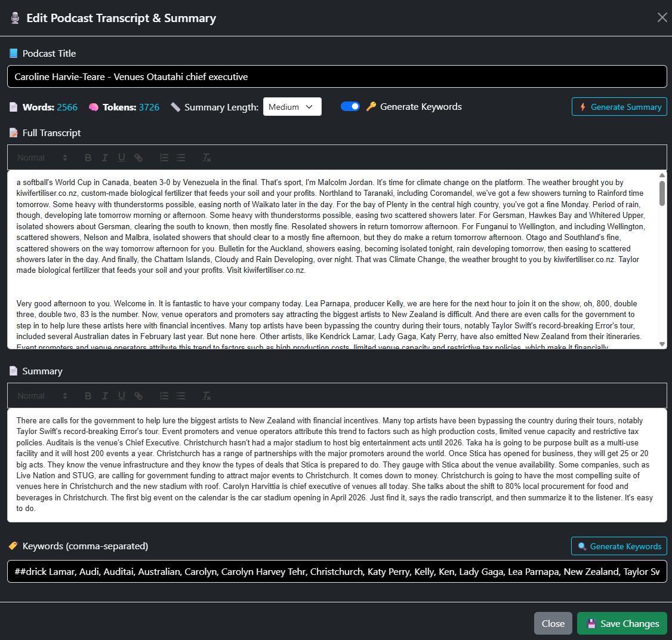672x640 pixels.
Task: Expand the Normal style picker for Summary
Action: [x=42, y=396]
